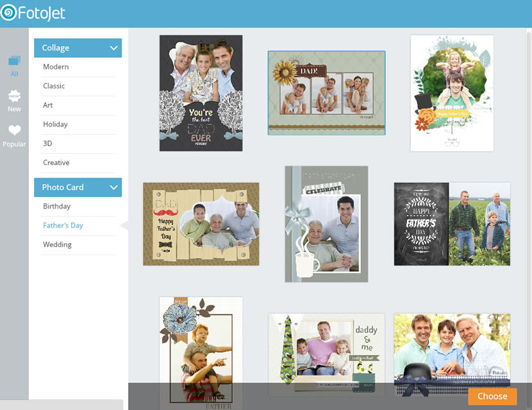Screen dimensions: 532x410
Task: Select the bowler hat and bow template
Action: coord(452,355)
